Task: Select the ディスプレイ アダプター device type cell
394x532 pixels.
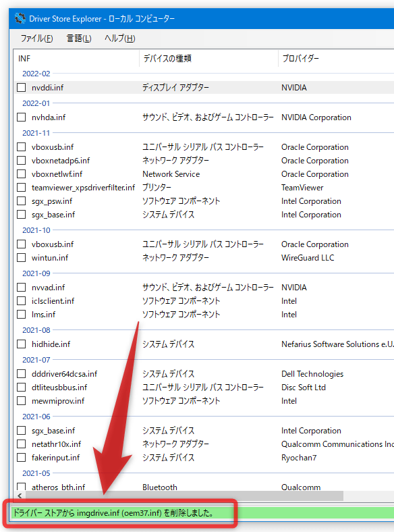Action: (175, 88)
